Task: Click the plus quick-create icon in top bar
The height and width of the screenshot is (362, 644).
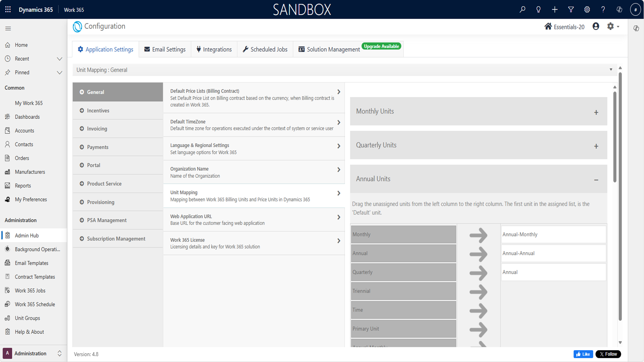Action: click(x=554, y=9)
